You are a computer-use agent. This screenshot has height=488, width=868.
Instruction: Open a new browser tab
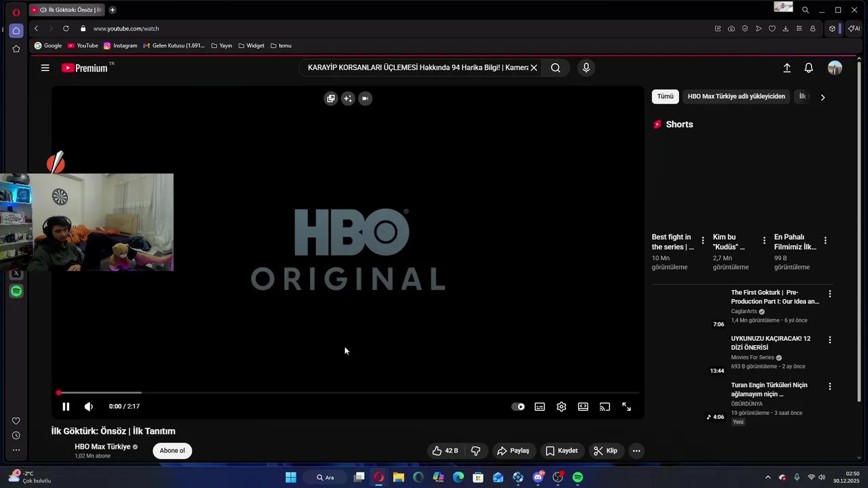[x=113, y=9]
